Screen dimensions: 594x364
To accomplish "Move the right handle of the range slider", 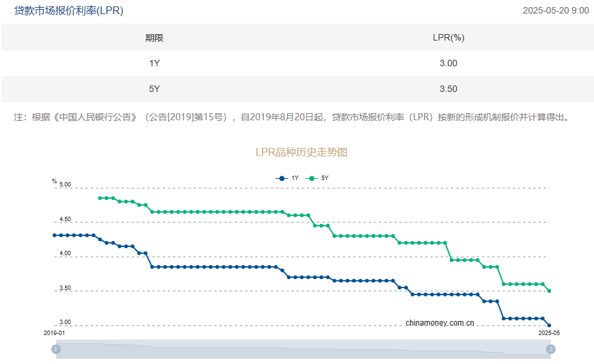I will (x=550, y=349).
